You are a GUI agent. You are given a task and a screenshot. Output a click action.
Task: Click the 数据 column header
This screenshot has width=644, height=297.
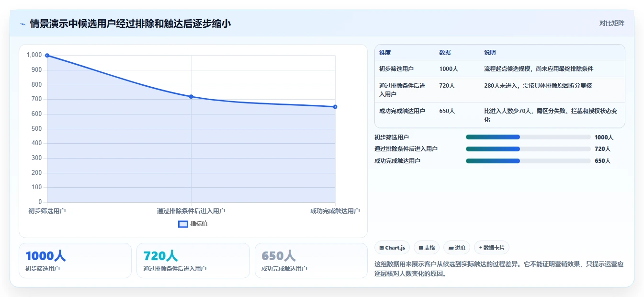coord(445,53)
